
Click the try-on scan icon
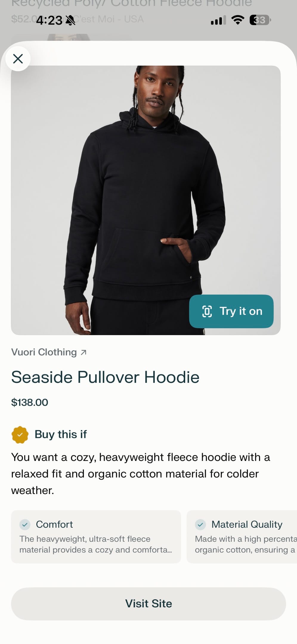pos(207,311)
